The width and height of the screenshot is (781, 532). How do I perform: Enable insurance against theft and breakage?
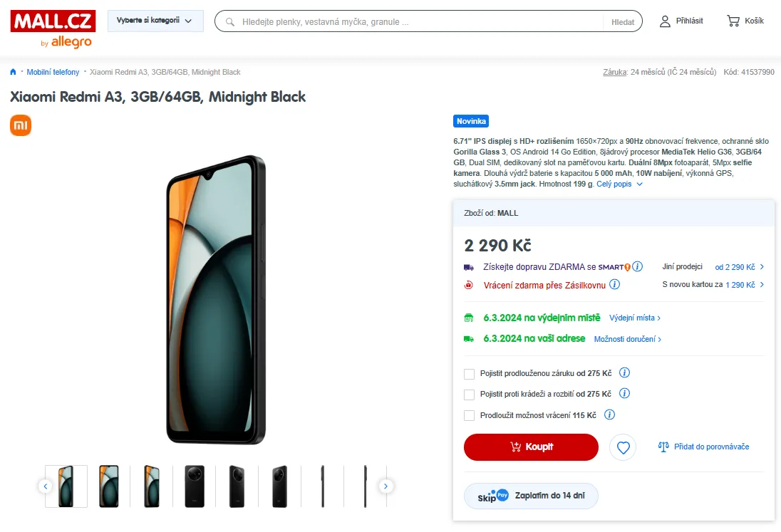tap(469, 395)
